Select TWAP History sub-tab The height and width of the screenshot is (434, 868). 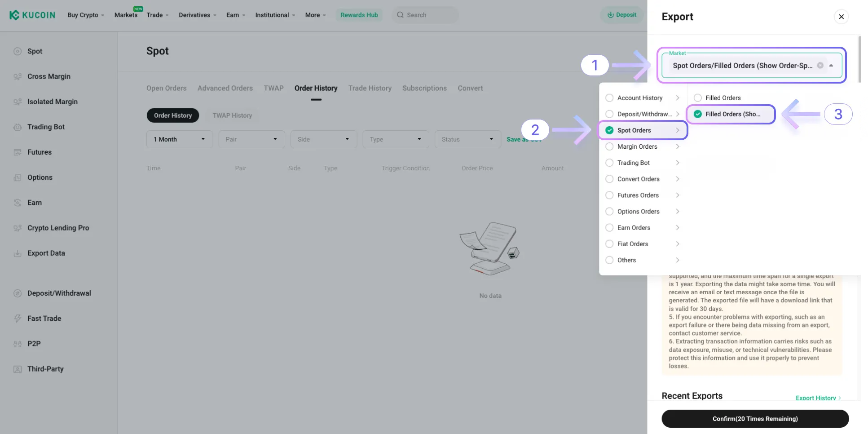[232, 115]
